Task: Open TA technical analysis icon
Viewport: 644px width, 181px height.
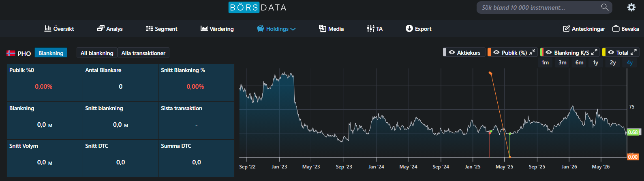Action: coord(370,28)
